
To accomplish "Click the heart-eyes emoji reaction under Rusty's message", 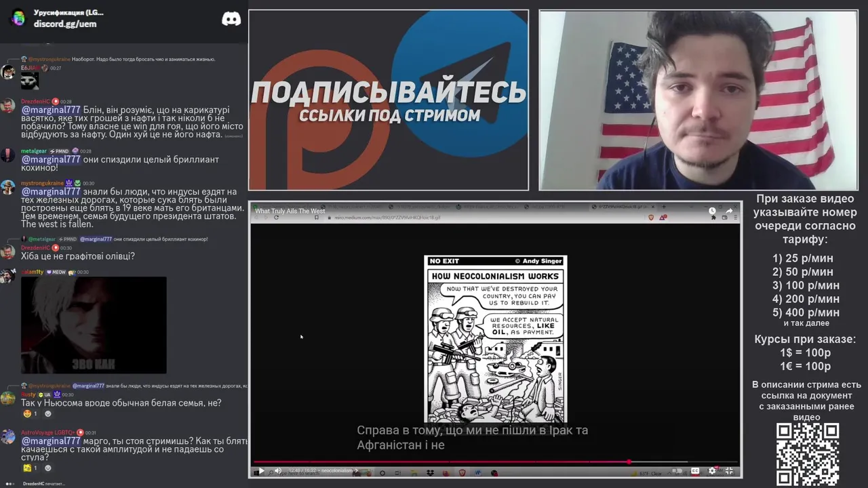I will click(x=31, y=413).
